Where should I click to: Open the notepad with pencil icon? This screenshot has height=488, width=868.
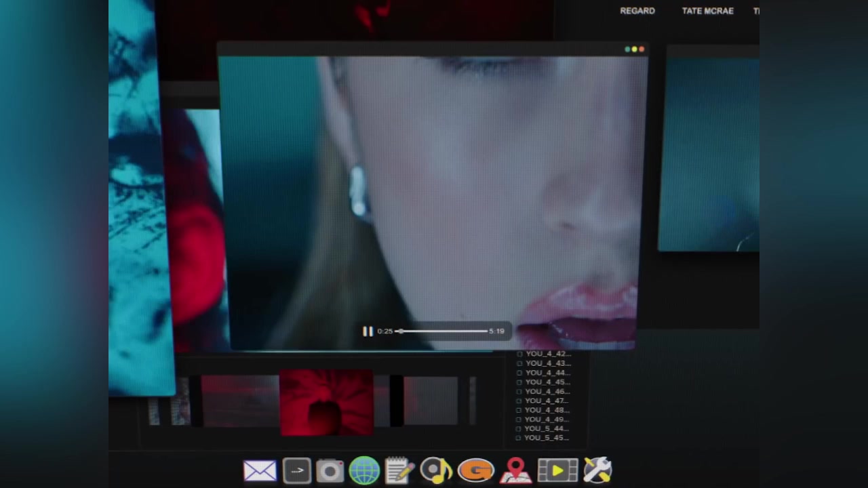click(x=399, y=470)
